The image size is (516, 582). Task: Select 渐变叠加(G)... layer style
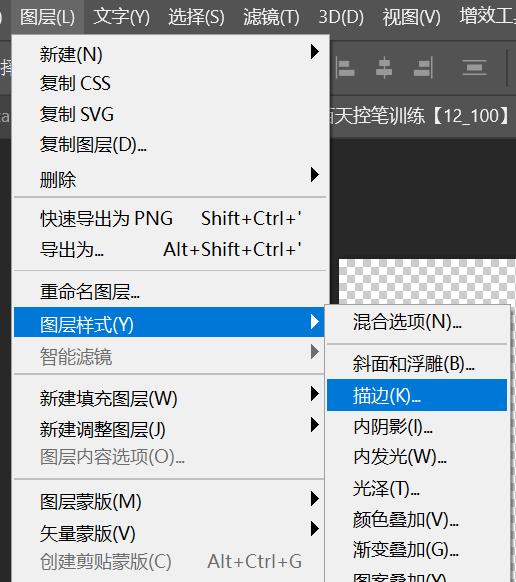[x=417, y=550]
